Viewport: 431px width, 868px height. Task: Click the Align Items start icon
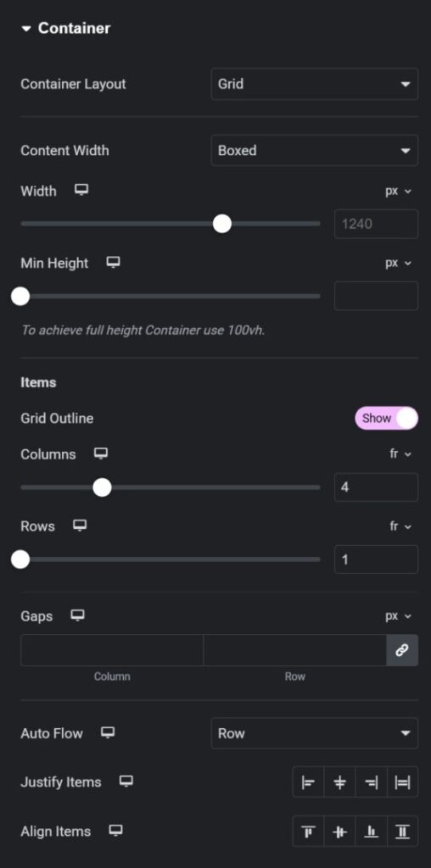coord(308,831)
